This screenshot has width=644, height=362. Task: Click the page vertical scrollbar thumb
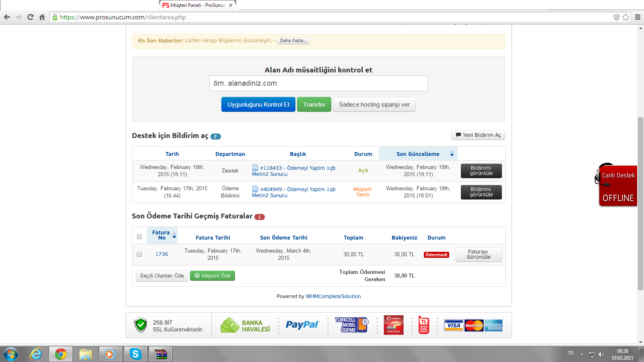(x=640, y=204)
